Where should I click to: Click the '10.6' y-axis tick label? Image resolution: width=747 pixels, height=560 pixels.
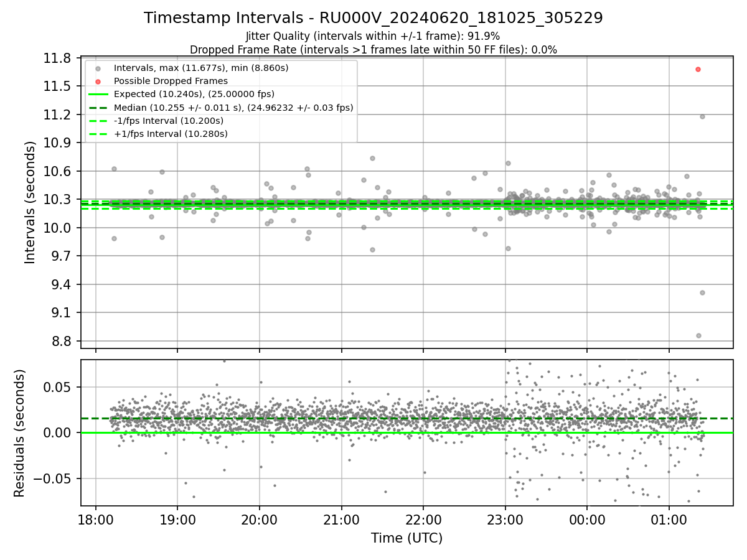pyautogui.click(x=57, y=171)
